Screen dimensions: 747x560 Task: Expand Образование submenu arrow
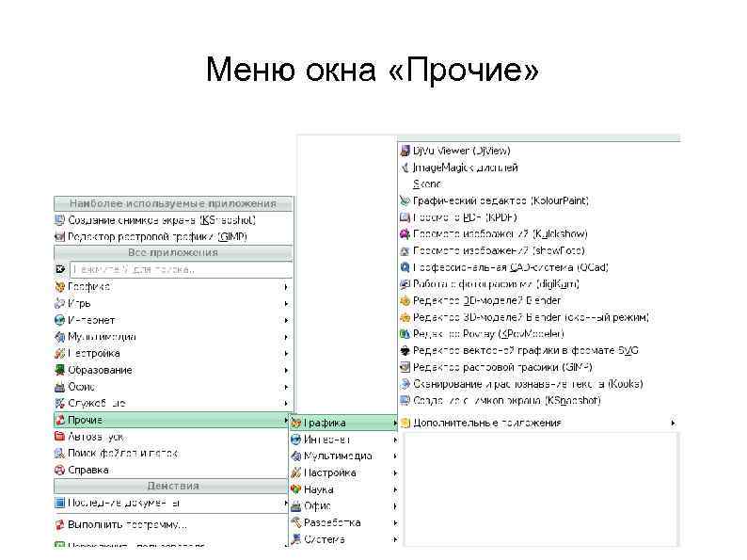(286, 370)
